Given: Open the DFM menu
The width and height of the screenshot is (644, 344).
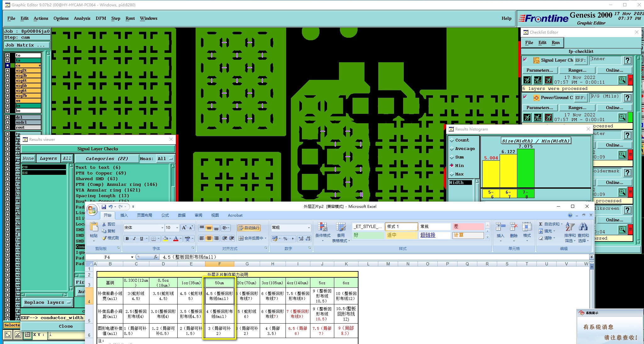Looking at the screenshot, I should 101,18.
